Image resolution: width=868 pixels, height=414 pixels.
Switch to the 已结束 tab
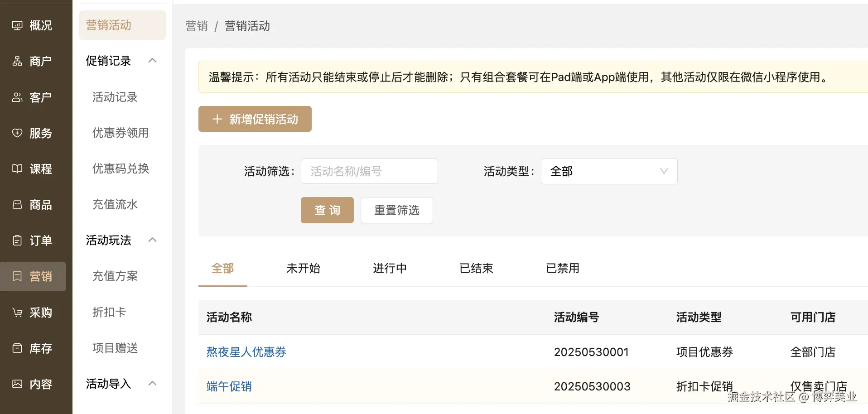click(x=476, y=268)
